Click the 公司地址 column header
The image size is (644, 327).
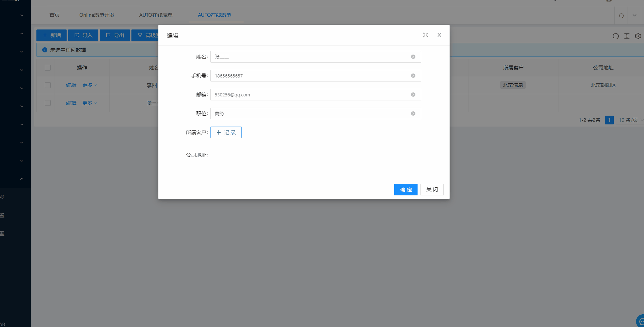603,68
